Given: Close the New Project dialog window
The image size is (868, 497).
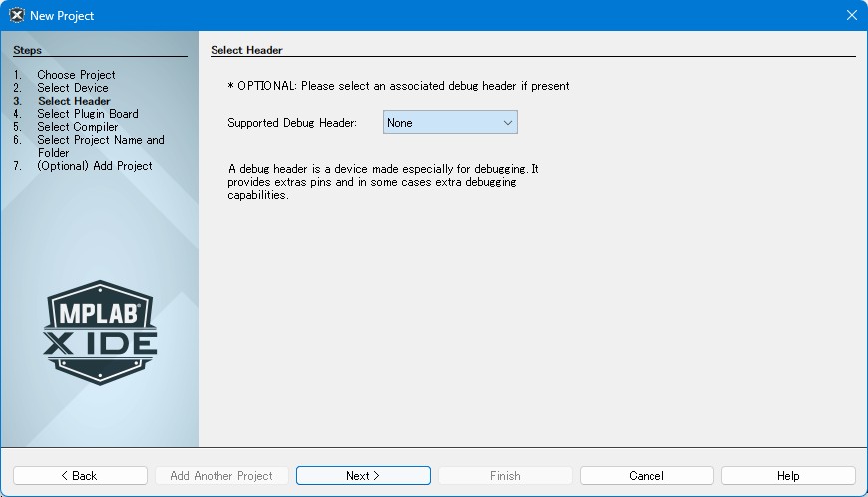Looking at the screenshot, I should click(x=851, y=15).
